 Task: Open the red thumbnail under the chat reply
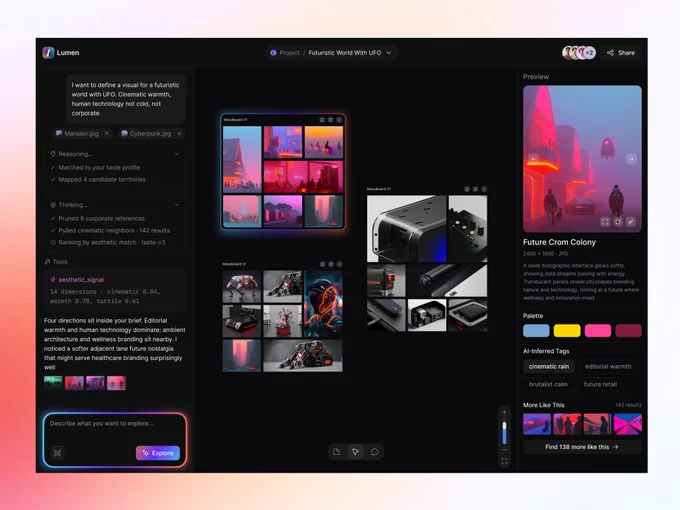[74, 383]
